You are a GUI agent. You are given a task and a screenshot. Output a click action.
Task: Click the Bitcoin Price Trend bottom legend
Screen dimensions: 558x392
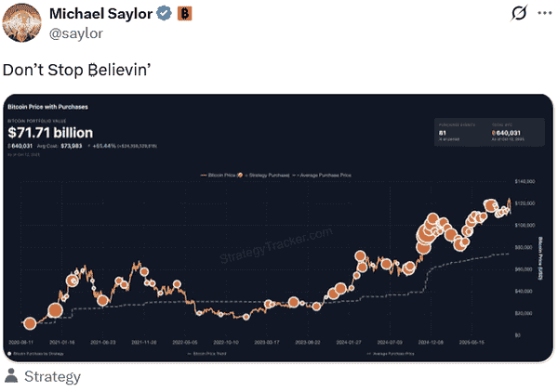214,354
